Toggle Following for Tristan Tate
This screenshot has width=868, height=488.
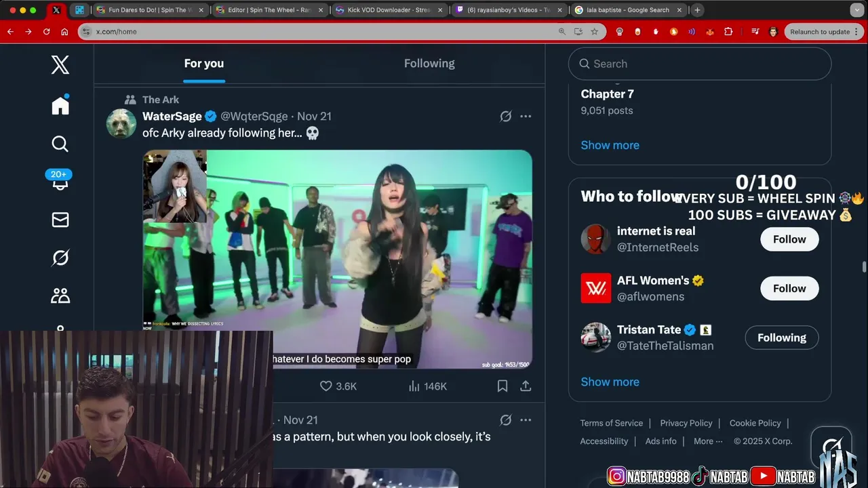click(x=782, y=338)
